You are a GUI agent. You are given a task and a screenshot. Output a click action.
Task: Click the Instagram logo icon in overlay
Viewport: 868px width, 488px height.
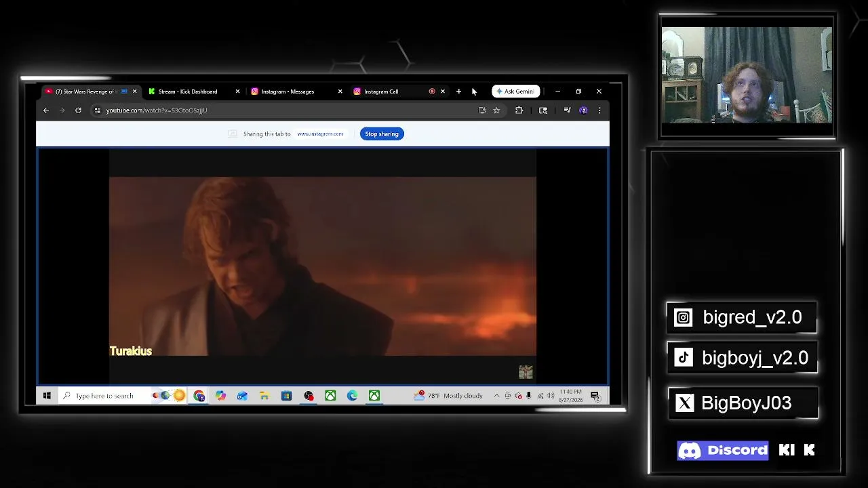[x=683, y=318]
